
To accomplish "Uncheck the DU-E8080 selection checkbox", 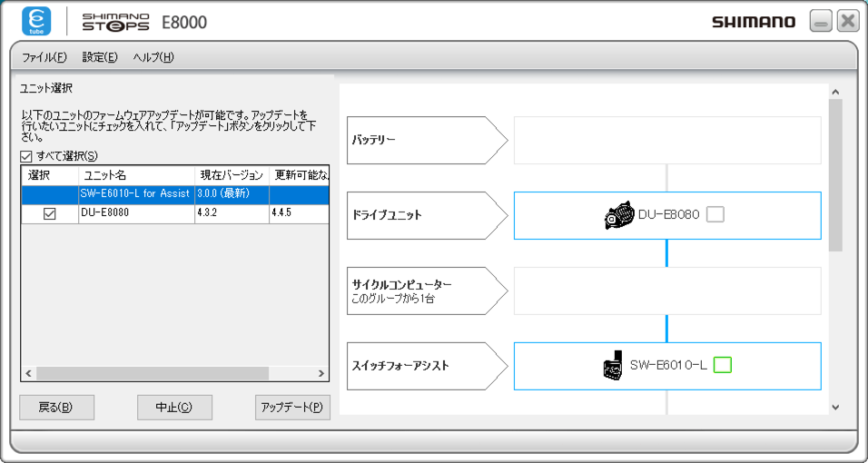I will point(50,213).
